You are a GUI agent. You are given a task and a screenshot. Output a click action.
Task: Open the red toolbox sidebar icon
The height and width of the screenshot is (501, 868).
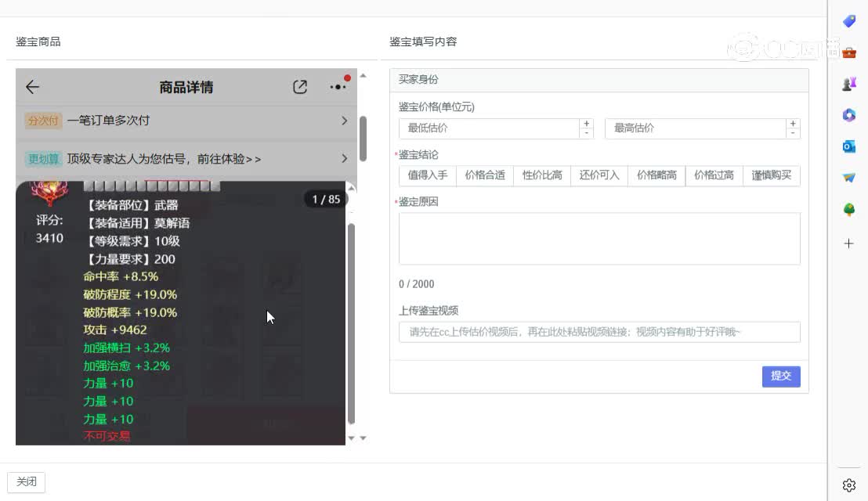(x=849, y=52)
